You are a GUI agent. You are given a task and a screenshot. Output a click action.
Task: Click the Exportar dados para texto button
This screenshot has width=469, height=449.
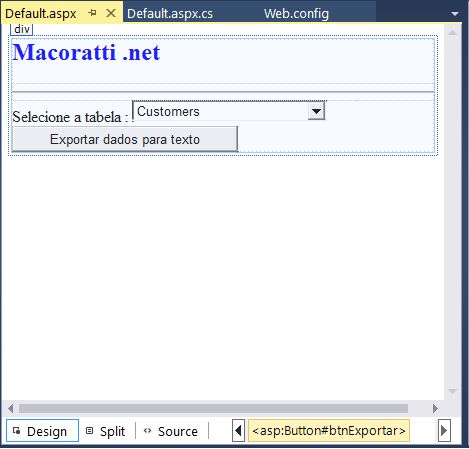pyautogui.click(x=125, y=139)
